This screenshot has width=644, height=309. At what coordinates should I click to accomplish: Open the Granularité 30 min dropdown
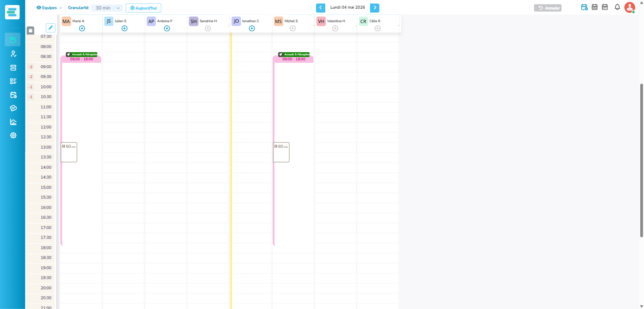click(107, 8)
